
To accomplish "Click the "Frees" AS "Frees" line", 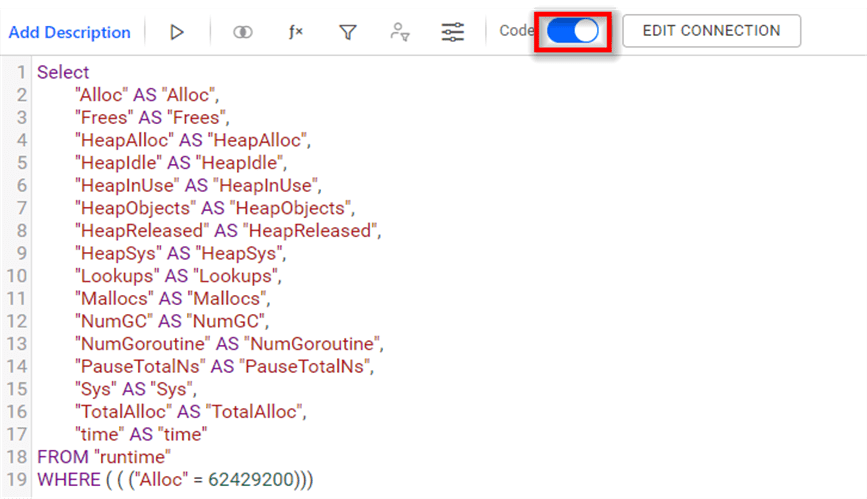I will coord(152,117).
